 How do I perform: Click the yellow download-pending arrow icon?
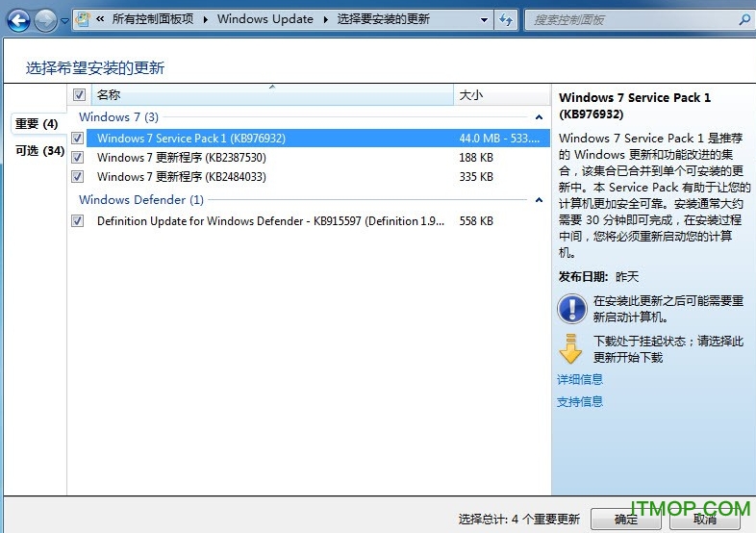point(570,348)
